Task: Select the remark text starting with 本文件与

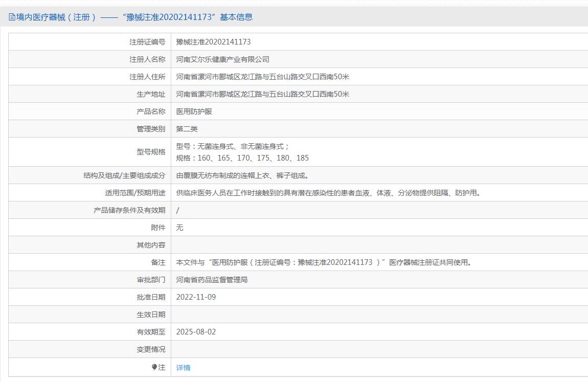Action: [x=324, y=262]
